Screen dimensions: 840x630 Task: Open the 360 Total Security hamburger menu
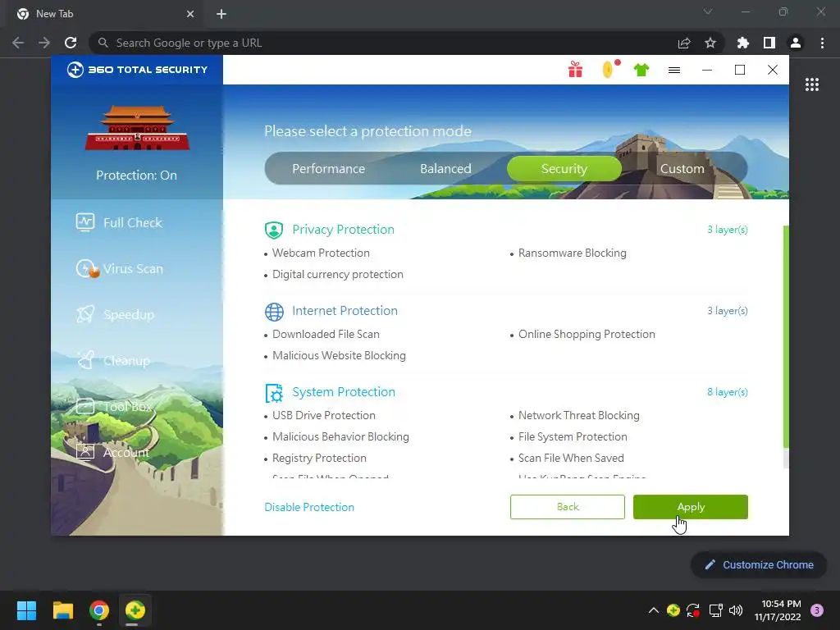[674, 71]
